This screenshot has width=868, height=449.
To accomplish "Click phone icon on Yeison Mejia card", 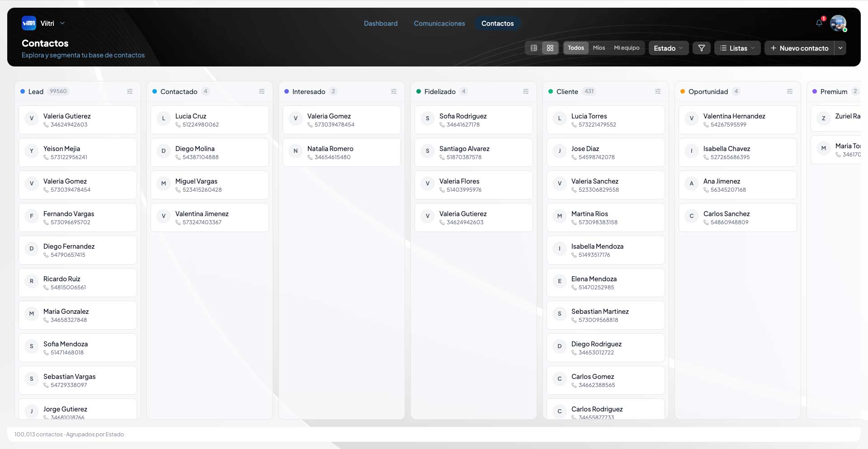I will point(46,157).
